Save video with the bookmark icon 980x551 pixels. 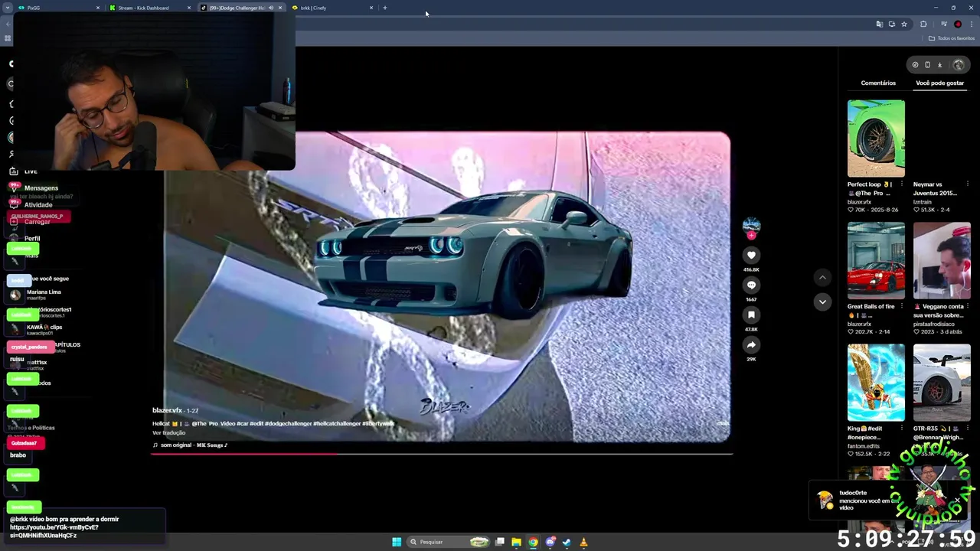(751, 315)
